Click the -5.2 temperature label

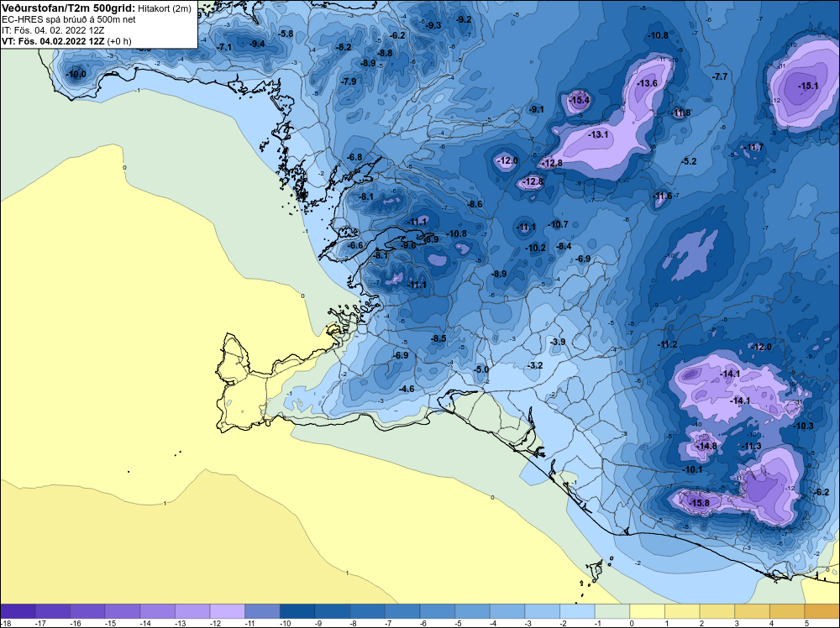[689, 161]
